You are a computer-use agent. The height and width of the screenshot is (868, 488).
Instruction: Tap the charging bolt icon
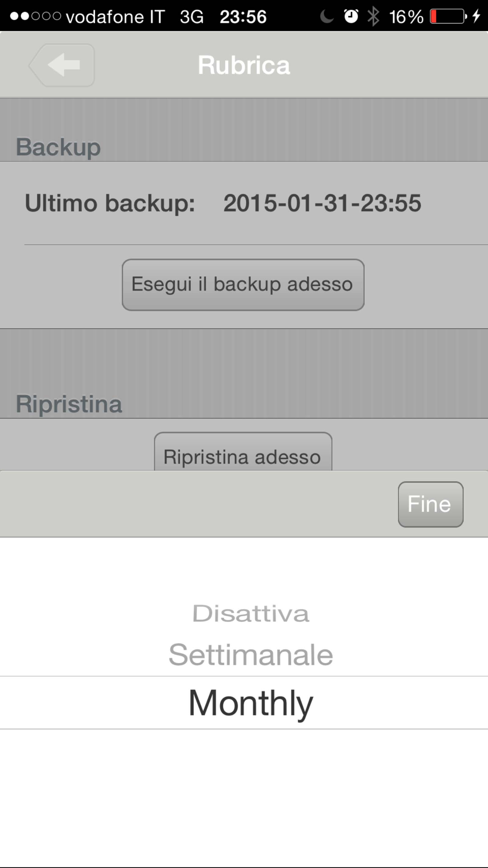point(476,16)
